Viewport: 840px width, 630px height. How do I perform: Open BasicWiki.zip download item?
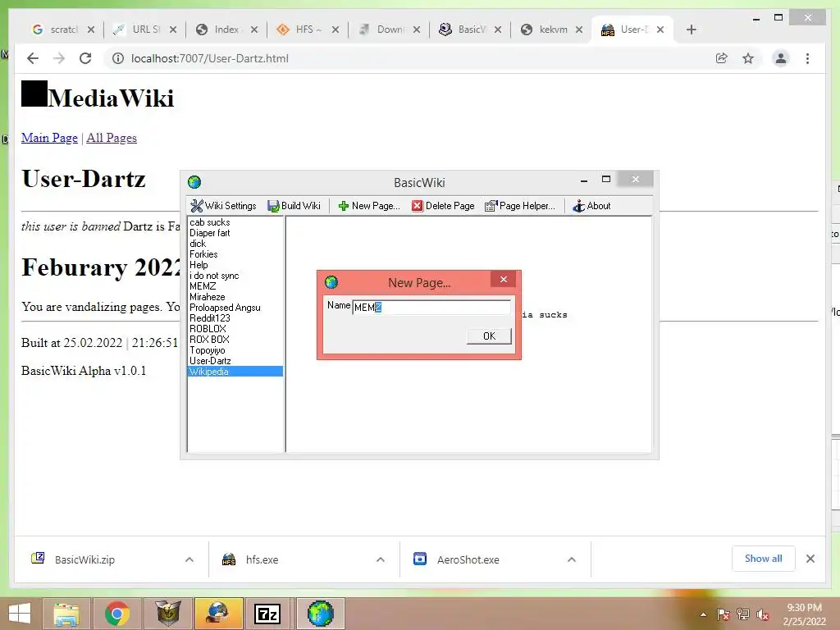click(84, 559)
